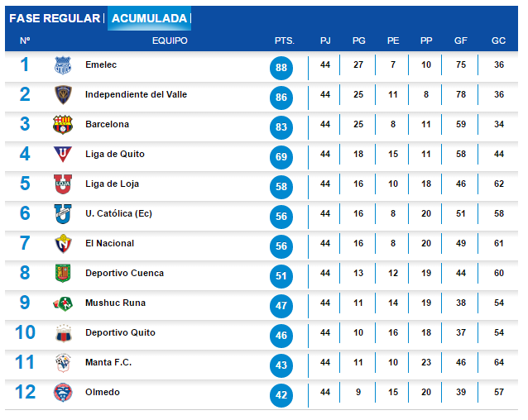Click the Manta F.C. crest icon
528x420 pixels.
(x=64, y=363)
